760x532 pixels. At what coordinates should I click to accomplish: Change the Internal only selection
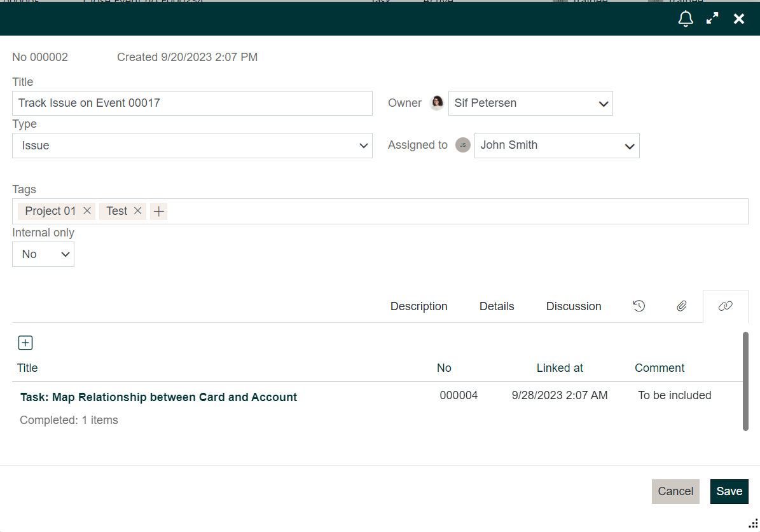43,254
